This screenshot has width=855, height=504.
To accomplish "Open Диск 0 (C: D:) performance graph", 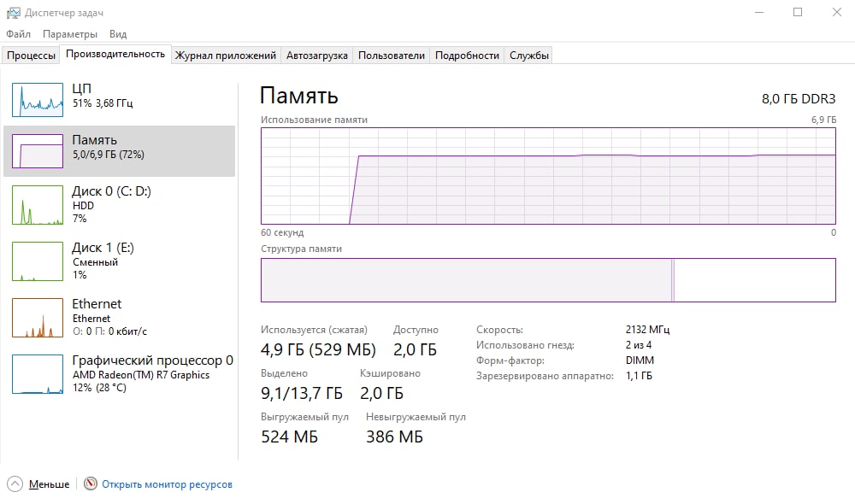I will pyautogui.click(x=111, y=191).
